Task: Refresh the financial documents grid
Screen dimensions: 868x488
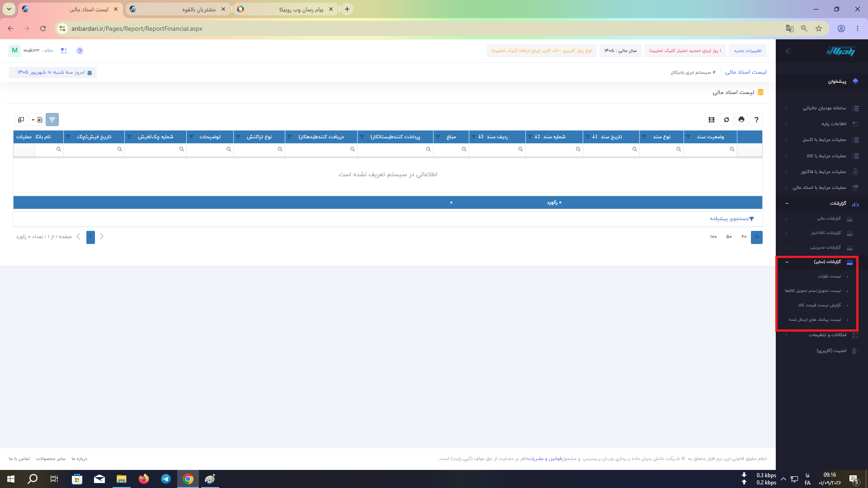Action: click(x=726, y=120)
